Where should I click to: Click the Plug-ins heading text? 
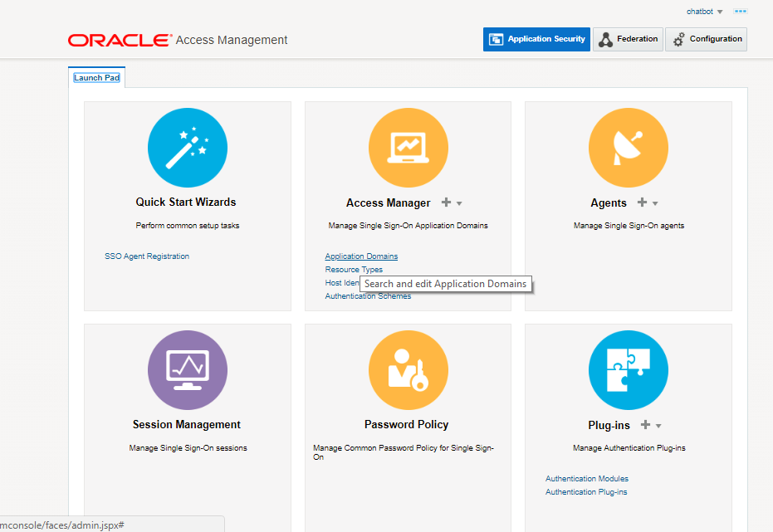tap(609, 426)
